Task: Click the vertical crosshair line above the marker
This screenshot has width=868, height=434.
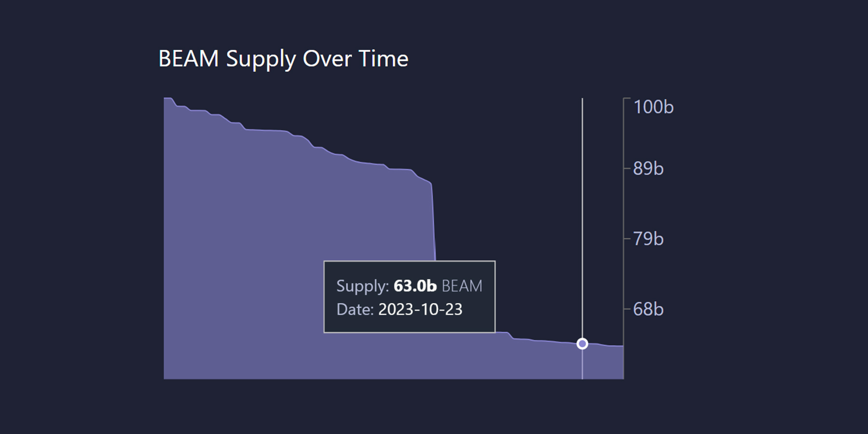Action: (x=582, y=193)
